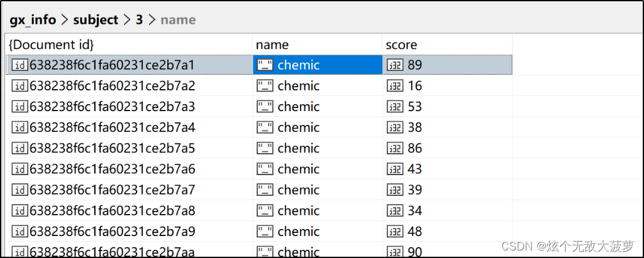644x258 pixels.
Task: Click id icon of document ending 2b7a9
Action: [x=19, y=232]
